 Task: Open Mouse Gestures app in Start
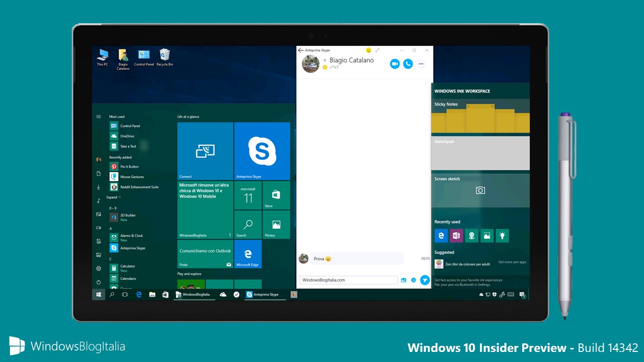point(127,176)
